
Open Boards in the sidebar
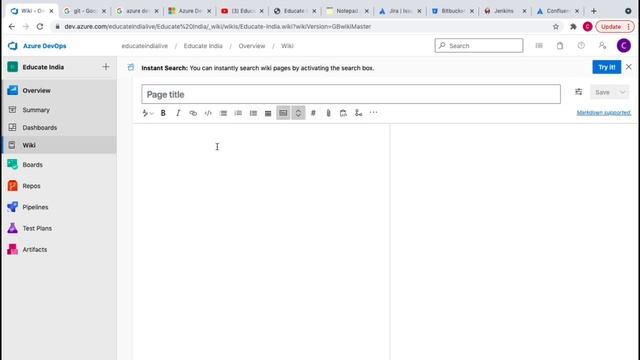pyautogui.click(x=60, y=164)
